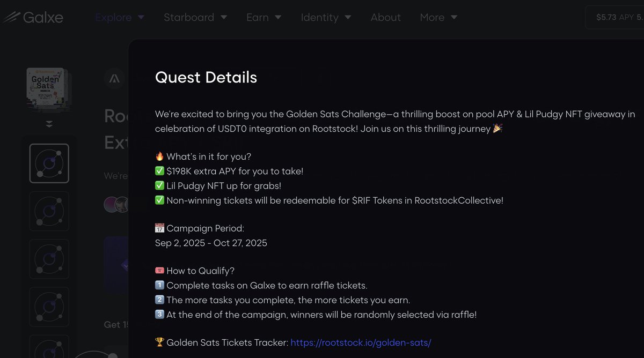Expand the Starboard dropdown

(195, 17)
